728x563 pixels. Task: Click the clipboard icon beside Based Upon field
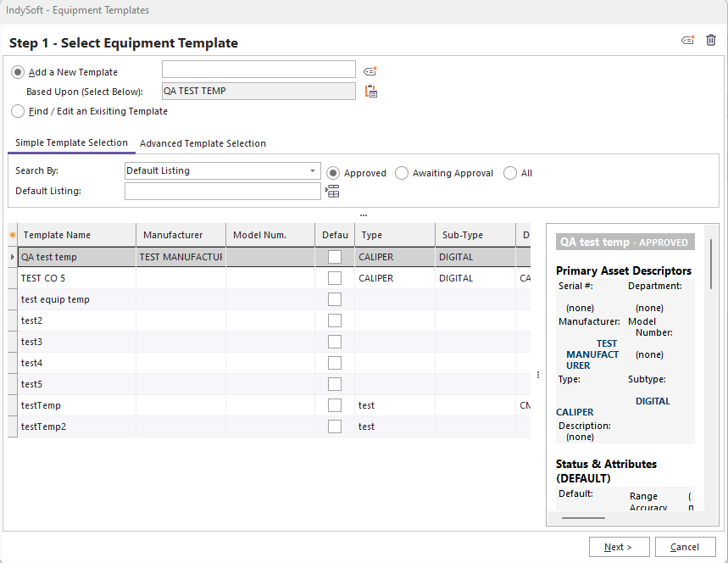(x=370, y=92)
